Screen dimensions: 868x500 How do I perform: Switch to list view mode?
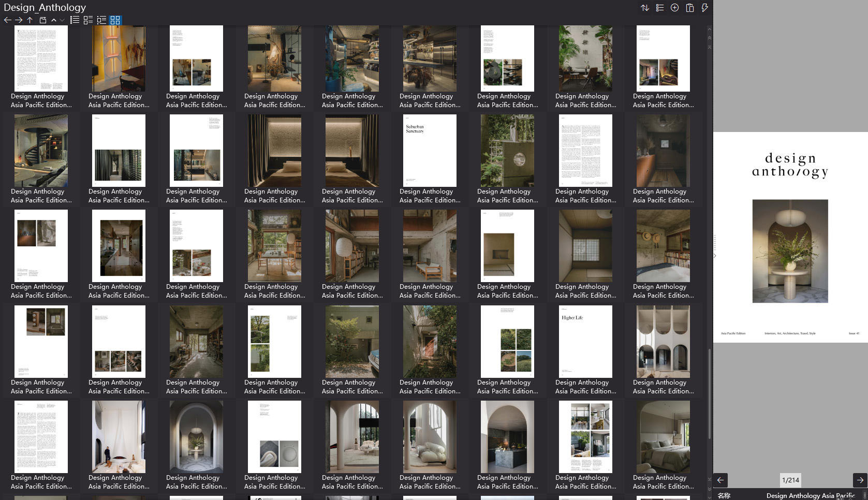75,20
